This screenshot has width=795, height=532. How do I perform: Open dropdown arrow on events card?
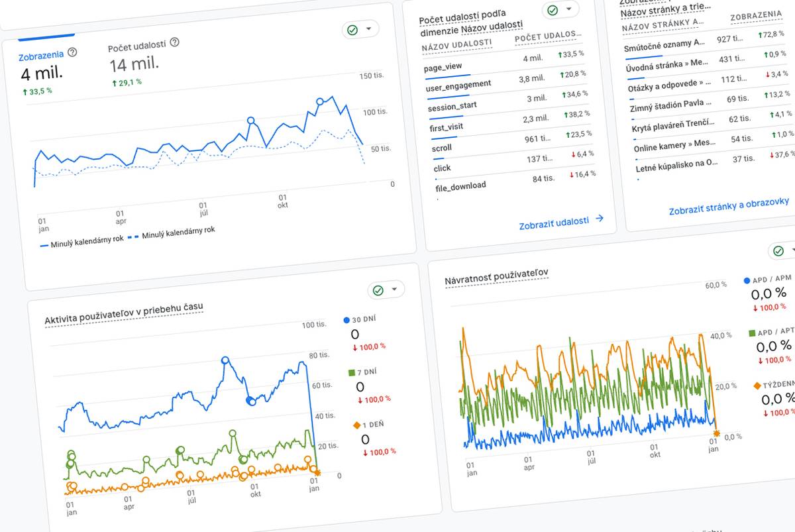(x=568, y=9)
